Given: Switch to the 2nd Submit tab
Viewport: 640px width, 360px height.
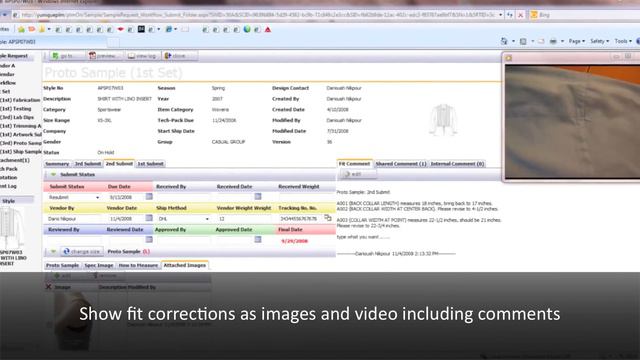Looking at the screenshot, I should [119, 163].
